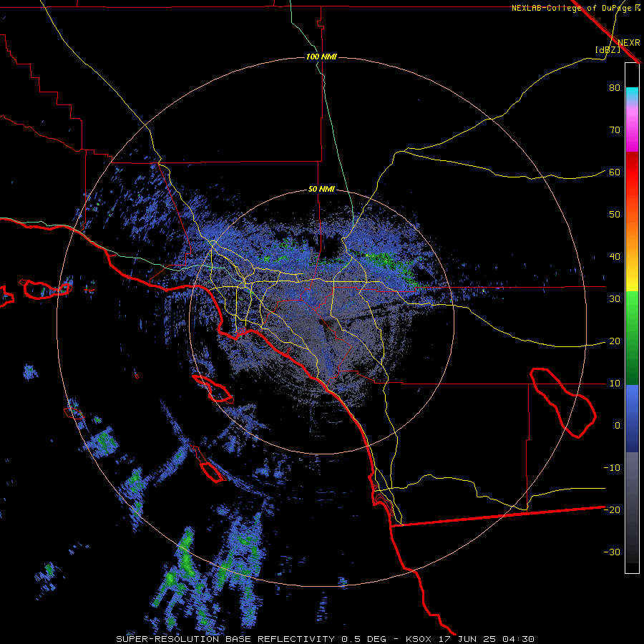Click the -30 dBZ scale value
The width and height of the screenshot is (644, 644).
612,552
